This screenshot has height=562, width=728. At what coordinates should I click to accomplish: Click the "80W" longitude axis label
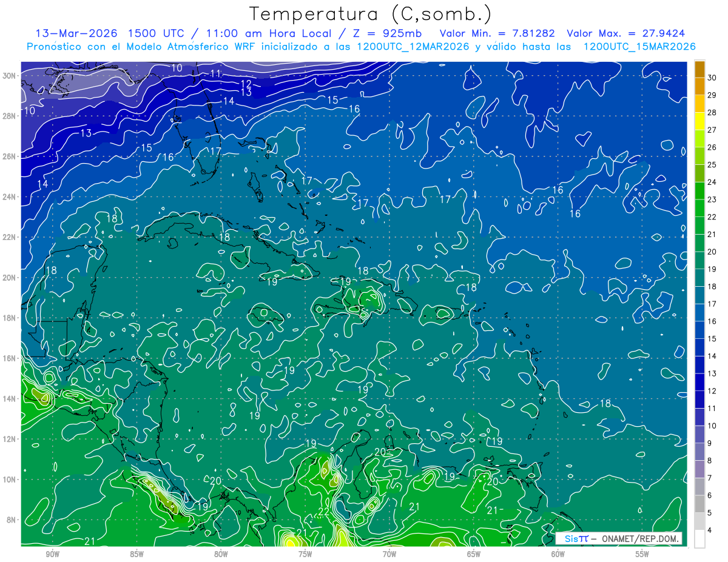(221, 555)
